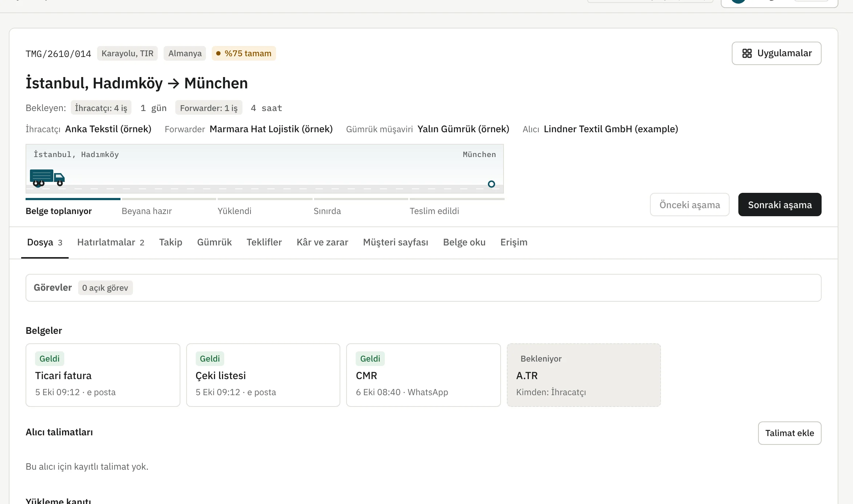Image resolution: width=853 pixels, height=504 pixels.
Task: Open the Ticari fatura document card
Action: pos(103,375)
